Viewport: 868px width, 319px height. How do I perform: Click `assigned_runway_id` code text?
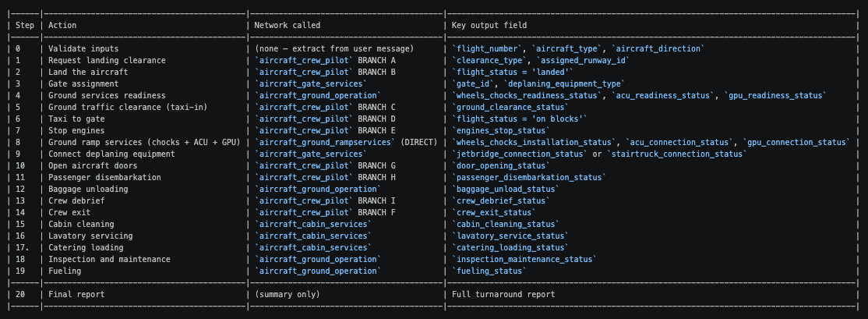(582, 60)
